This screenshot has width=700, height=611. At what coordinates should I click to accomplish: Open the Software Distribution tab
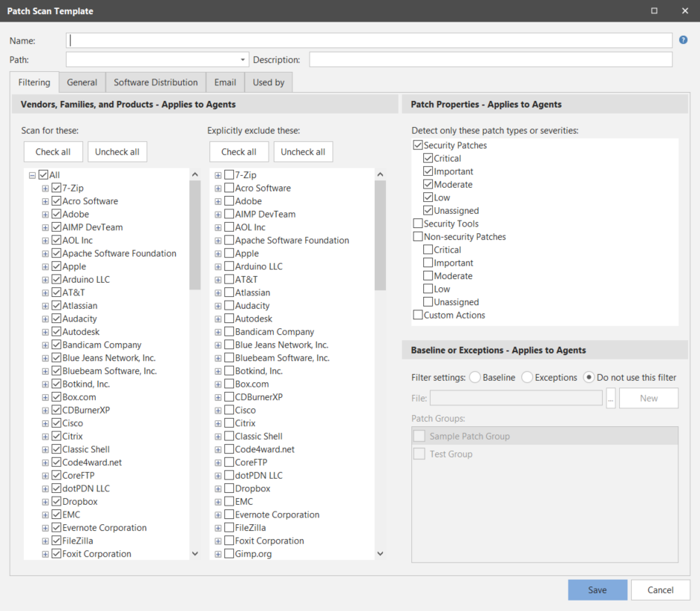[155, 82]
